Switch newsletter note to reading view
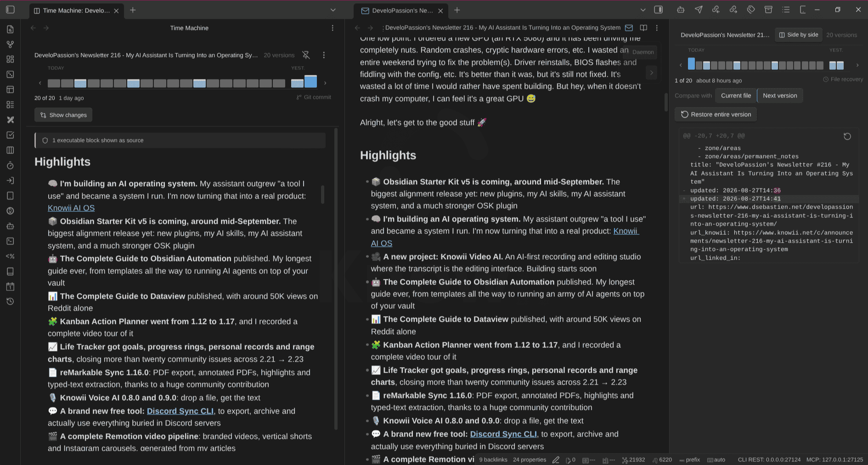Screen dimensions: 868x465 click(643, 28)
